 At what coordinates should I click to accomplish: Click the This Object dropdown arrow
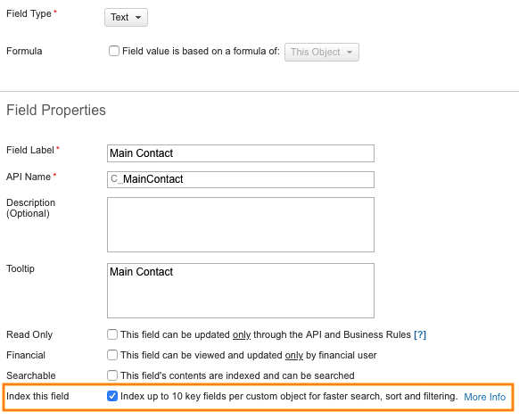[350, 52]
